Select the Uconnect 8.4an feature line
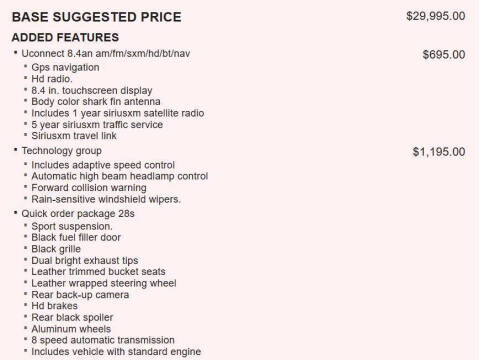The image size is (479, 360). (106, 54)
